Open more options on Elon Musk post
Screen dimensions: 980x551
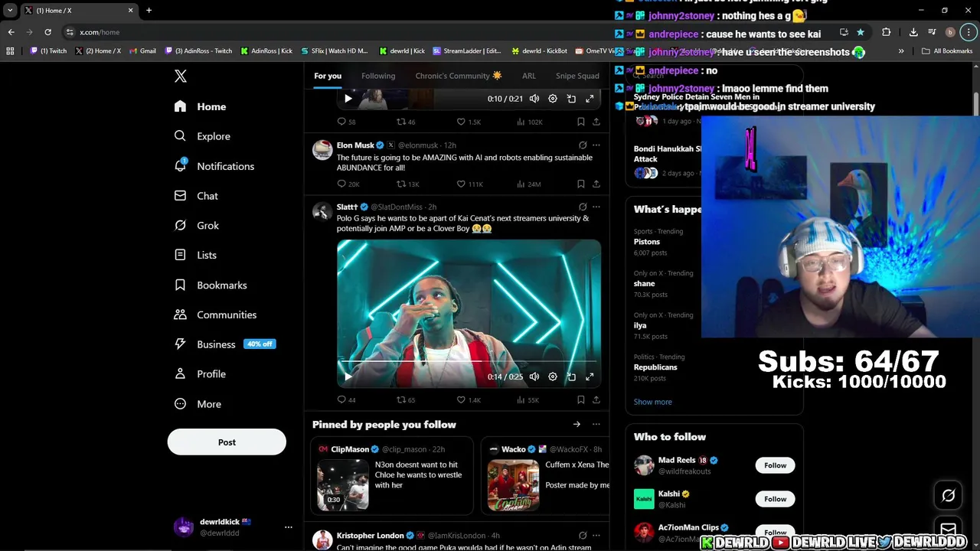point(596,145)
